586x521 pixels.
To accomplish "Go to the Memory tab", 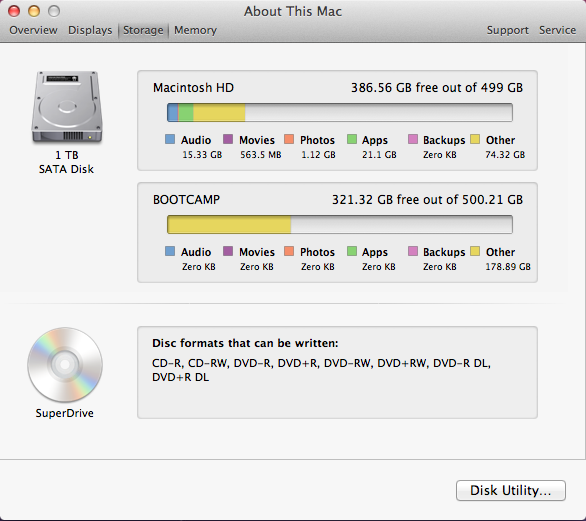I will [195, 30].
